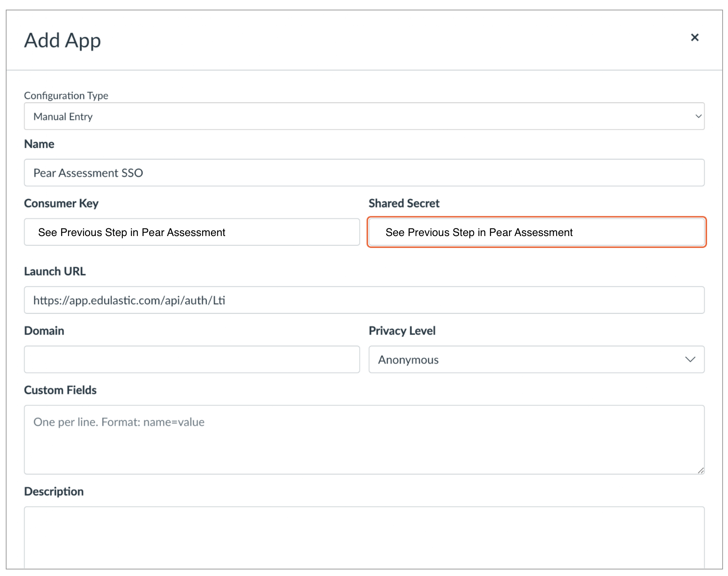
Task: Close the Add App dialog
Action: point(694,37)
